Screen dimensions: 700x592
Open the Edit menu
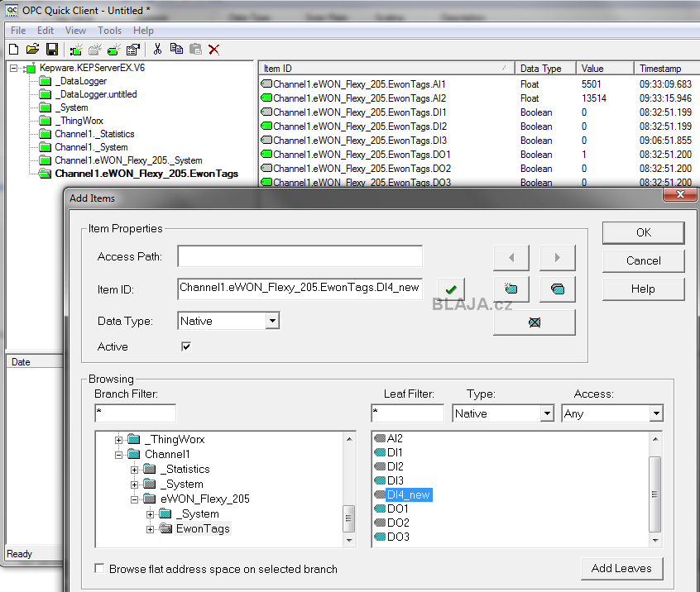[x=46, y=31]
